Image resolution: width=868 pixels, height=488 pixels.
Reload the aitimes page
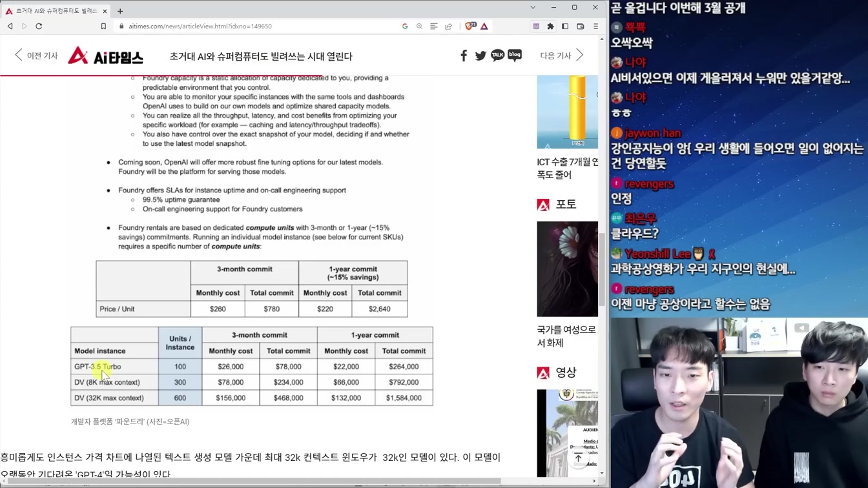[x=39, y=26]
